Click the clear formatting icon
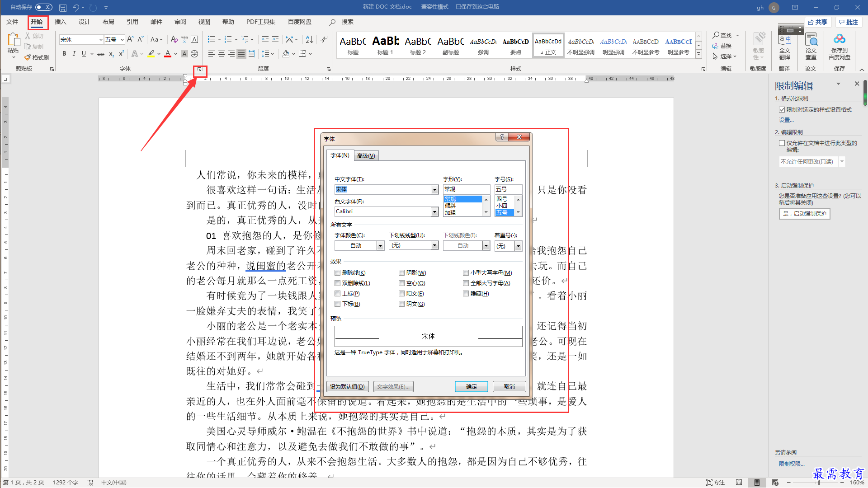868x488 pixels. point(174,39)
